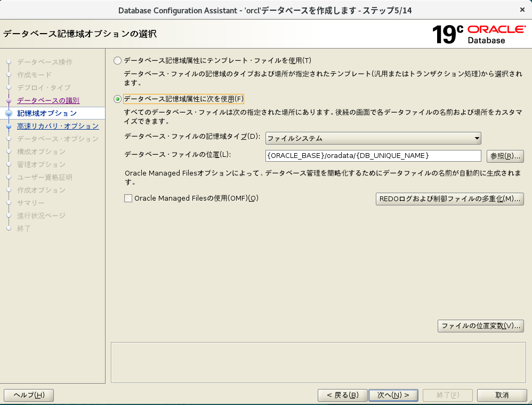
Task: Click the 取消 cancel button
Action: coord(502,395)
